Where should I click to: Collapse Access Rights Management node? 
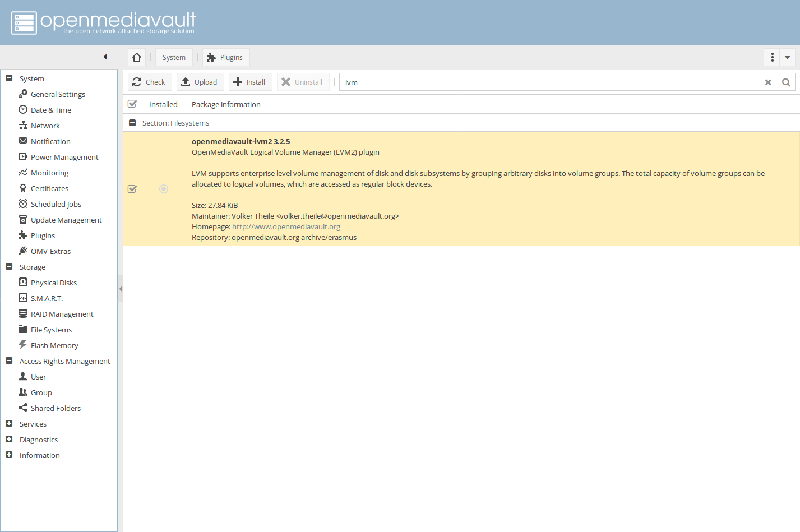[x=9, y=361]
